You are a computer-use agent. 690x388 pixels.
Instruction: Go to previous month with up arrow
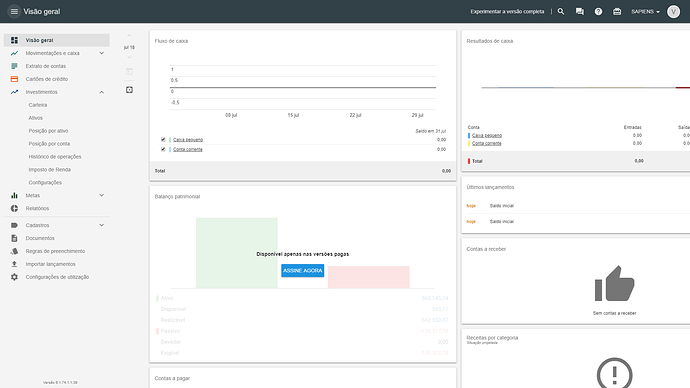tap(129, 36)
